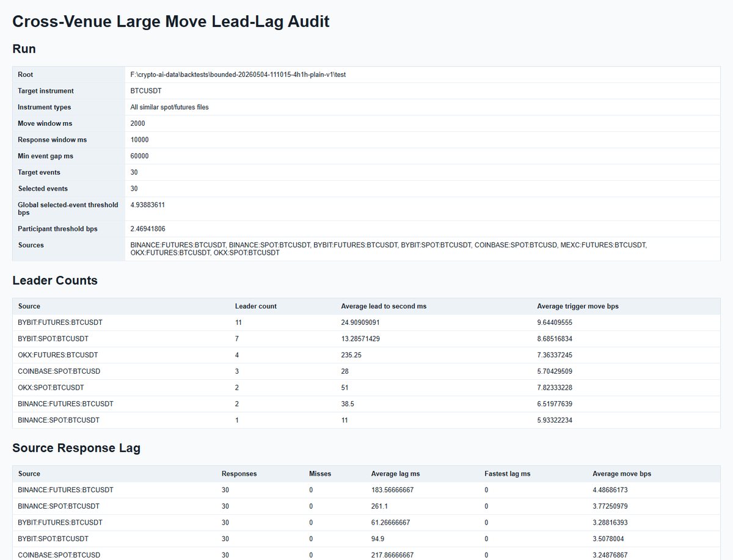
Task: Click trigger move value 5.70429509
Action: [555, 371]
